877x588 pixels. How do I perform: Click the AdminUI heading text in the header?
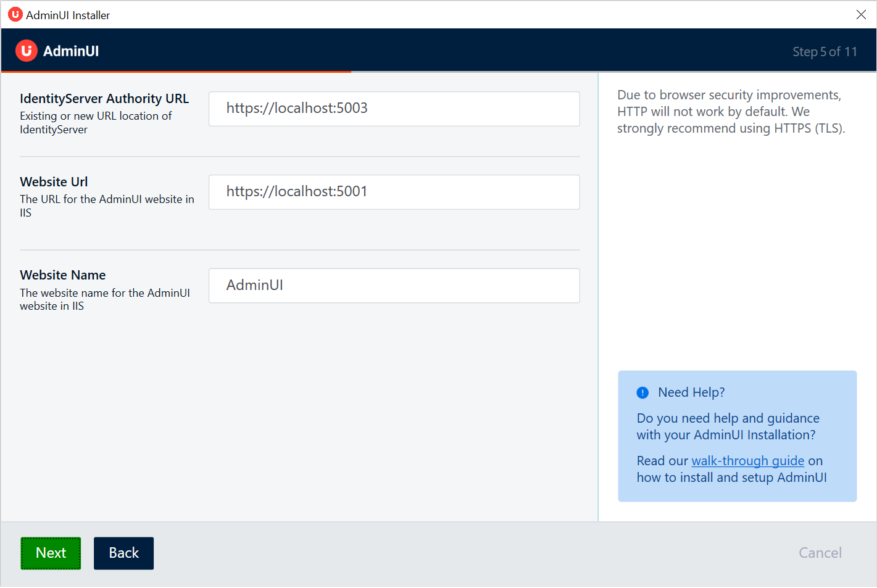(x=71, y=51)
